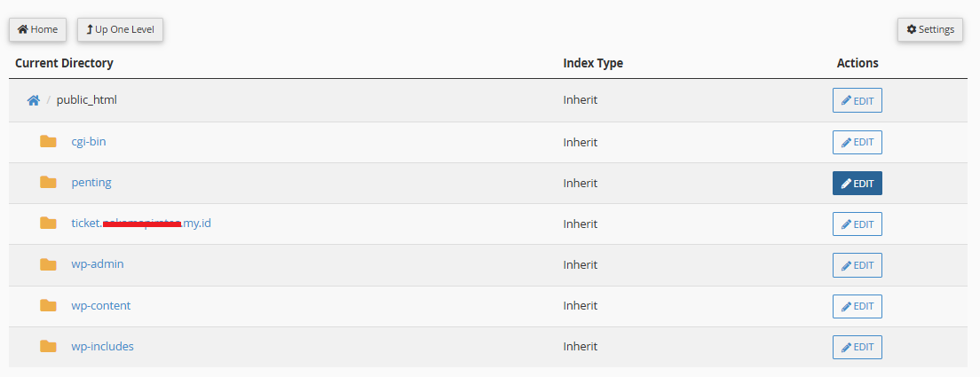Click the wp-content folder icon
The width and height of the screenshot is (980, 377).
point(48,305)
